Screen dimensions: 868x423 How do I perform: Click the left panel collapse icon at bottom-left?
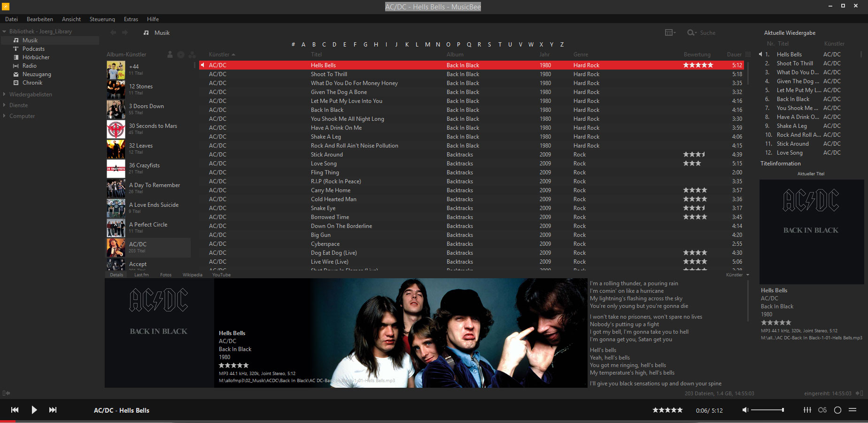tap(6, 393)
